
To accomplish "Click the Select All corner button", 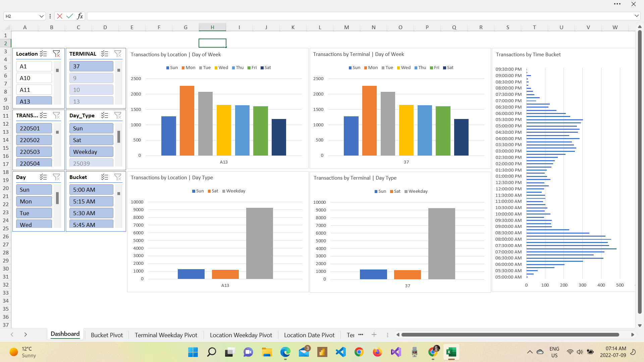I will tap(7, 27).
